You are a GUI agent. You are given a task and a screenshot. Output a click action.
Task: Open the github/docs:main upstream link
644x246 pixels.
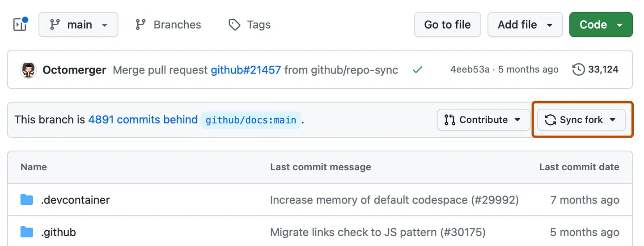click(x=250, y=120)
